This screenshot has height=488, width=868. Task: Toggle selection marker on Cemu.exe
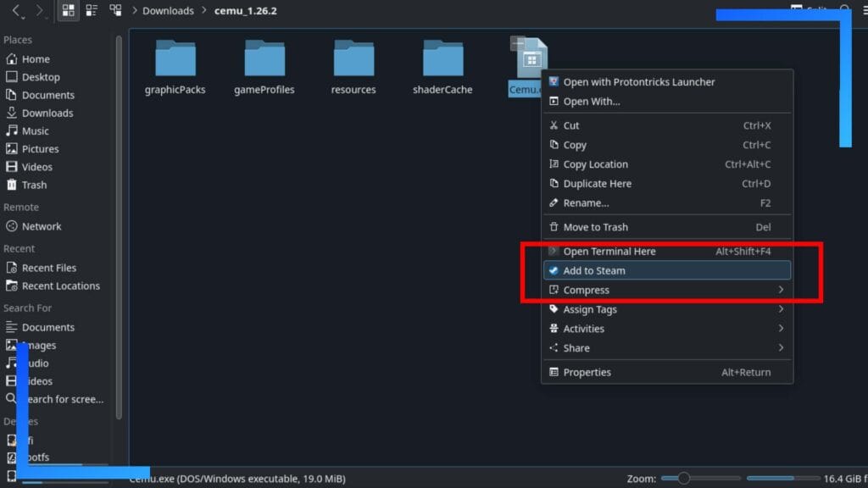[517, 43]
